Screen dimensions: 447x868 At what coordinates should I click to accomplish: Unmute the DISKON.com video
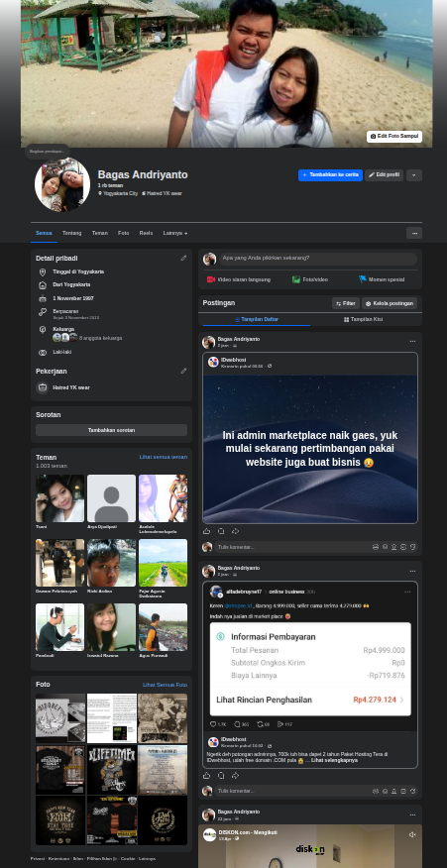click(412, 834)
